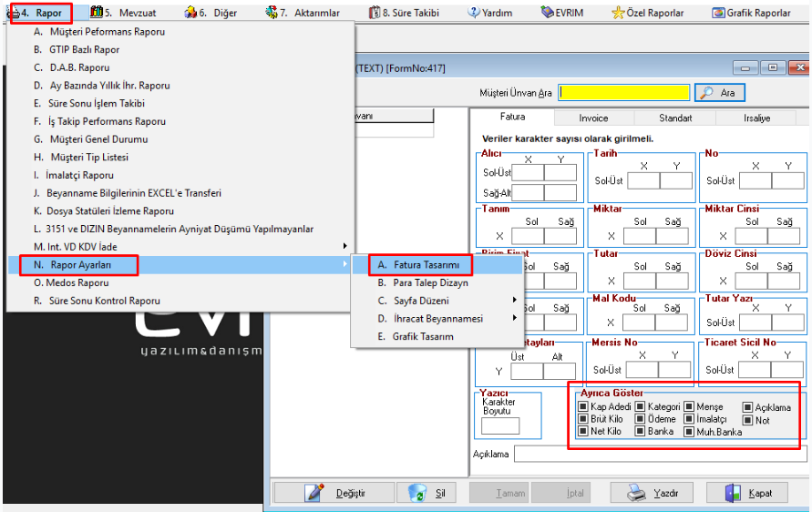Click the Grafik Raporlar chart icon
Viewport: 812px width, 512px height.
point(718,13)
